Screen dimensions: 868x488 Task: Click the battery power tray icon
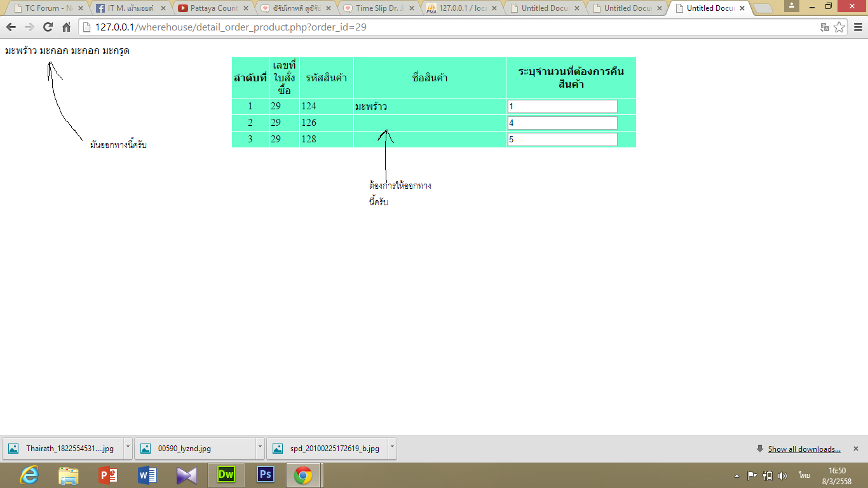(768, 475)
